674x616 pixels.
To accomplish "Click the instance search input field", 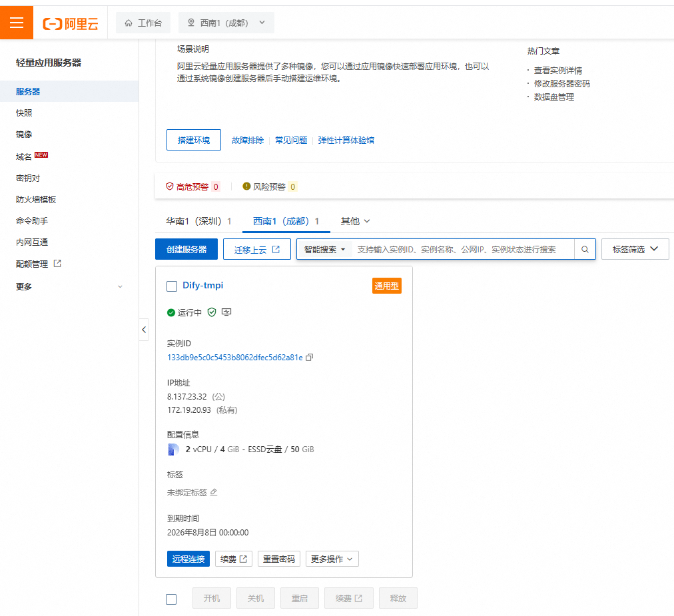I will click(463, 249).
